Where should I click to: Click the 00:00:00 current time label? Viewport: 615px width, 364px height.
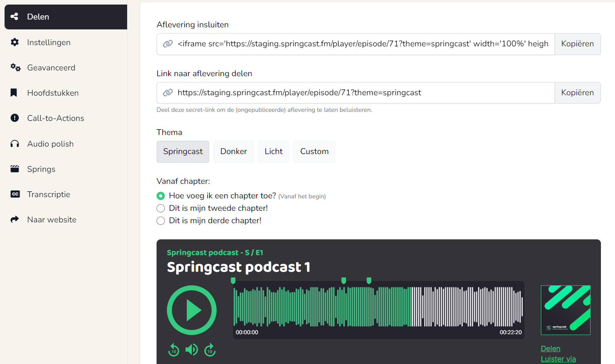pyautogui.click(x=247, y=332)
